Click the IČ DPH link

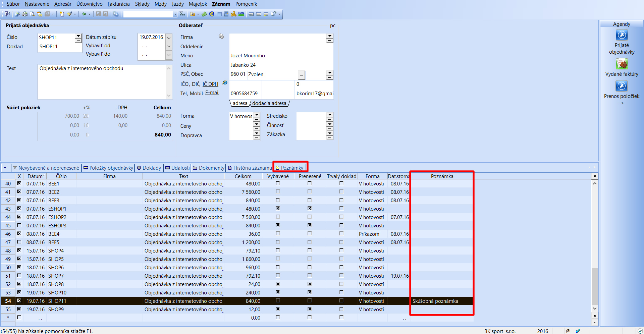pos(210,84)
